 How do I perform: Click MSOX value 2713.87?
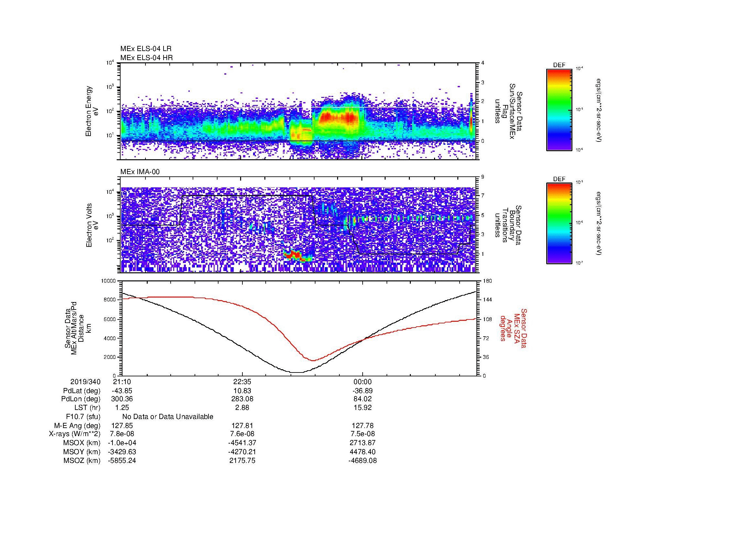click(363, 443)
